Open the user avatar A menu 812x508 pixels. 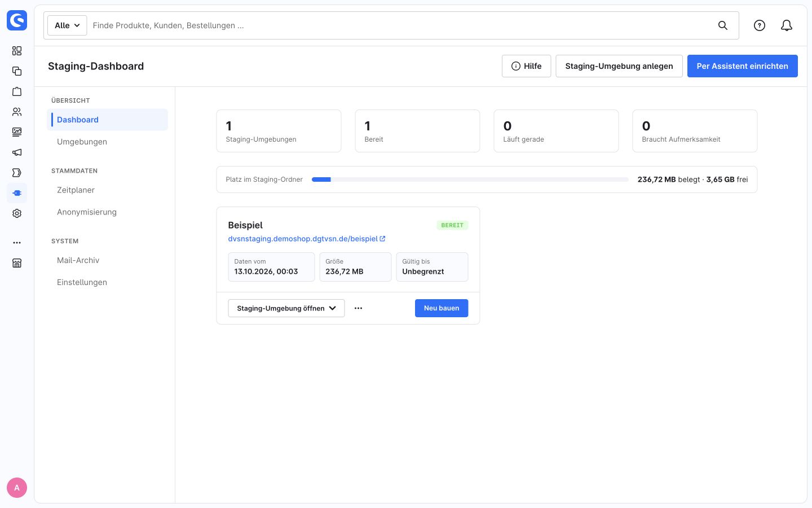17,488
